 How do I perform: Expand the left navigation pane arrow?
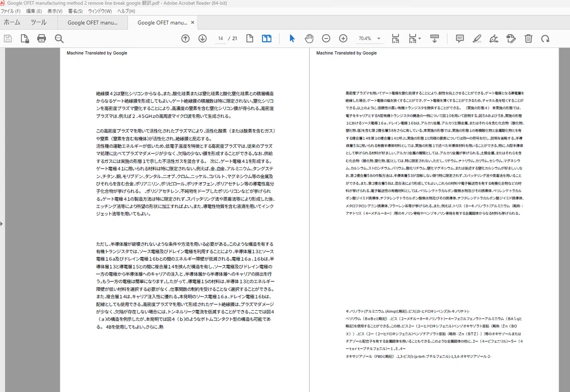2,223
